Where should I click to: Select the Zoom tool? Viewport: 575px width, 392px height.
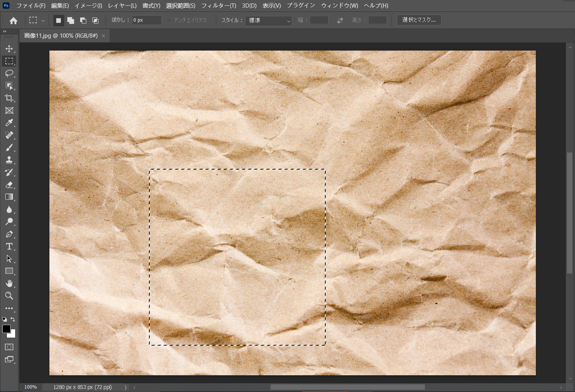9,296
